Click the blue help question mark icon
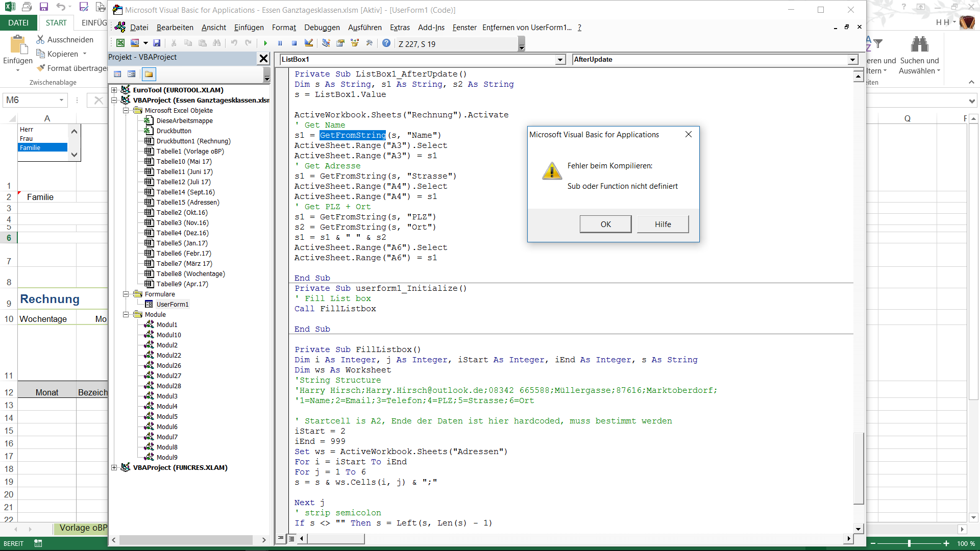 [x=386, y=43]
